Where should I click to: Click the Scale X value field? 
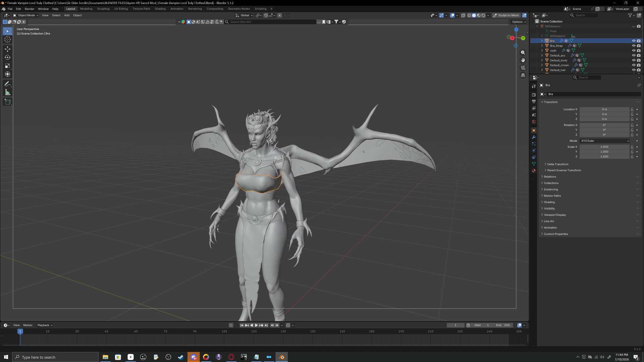pyautogui.click(x=604, y=147)
